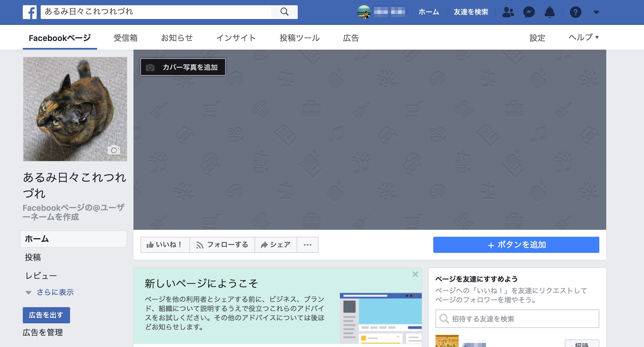Click the user avatar in top bar

[364, 12]
